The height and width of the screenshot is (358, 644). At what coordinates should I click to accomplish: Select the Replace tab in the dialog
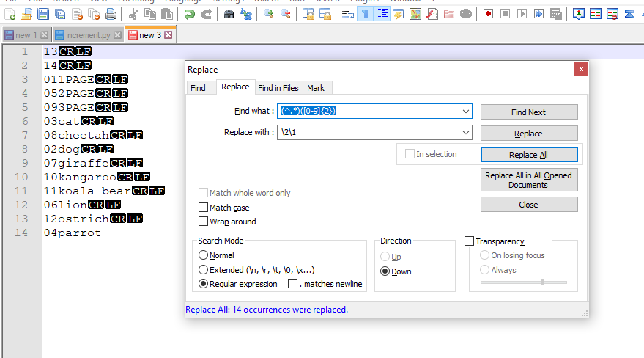tap(235, 87)
